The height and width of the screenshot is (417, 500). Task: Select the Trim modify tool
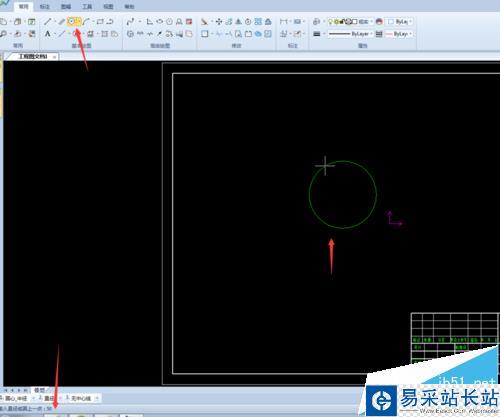coord(219,34)
